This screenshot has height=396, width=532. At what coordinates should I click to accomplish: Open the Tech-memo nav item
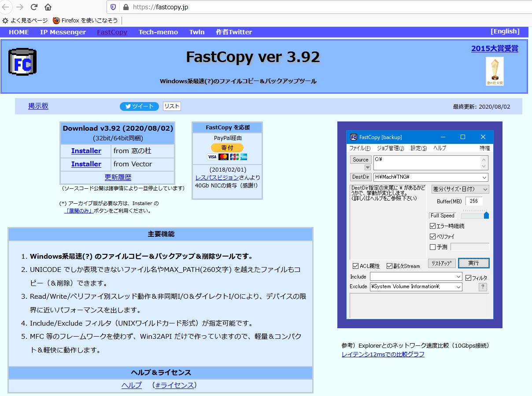(159, 32)
